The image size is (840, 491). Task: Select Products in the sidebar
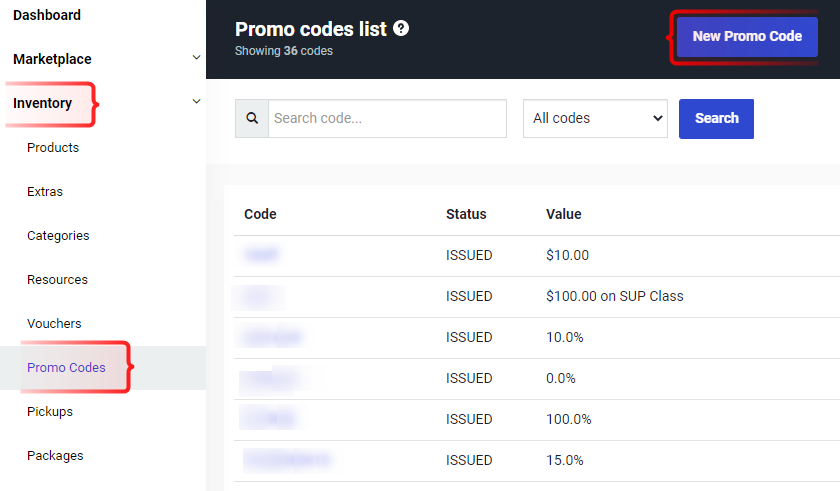point(53,148)
